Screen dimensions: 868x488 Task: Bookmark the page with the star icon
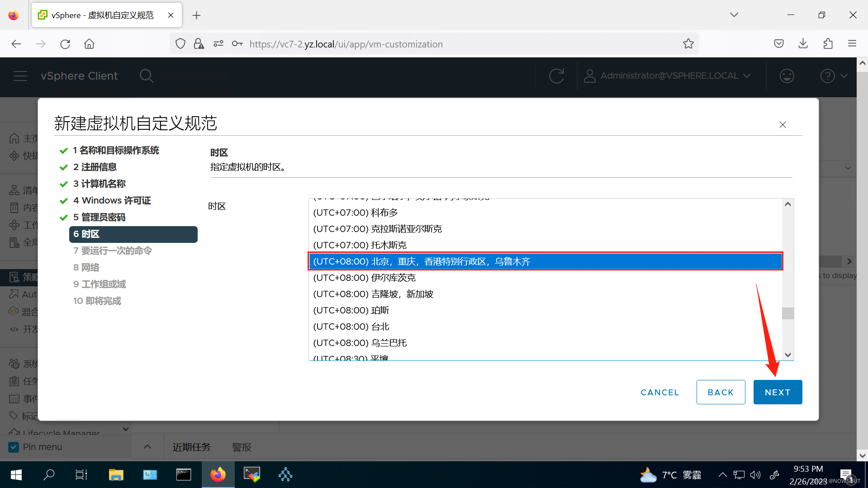coord(688,43)
